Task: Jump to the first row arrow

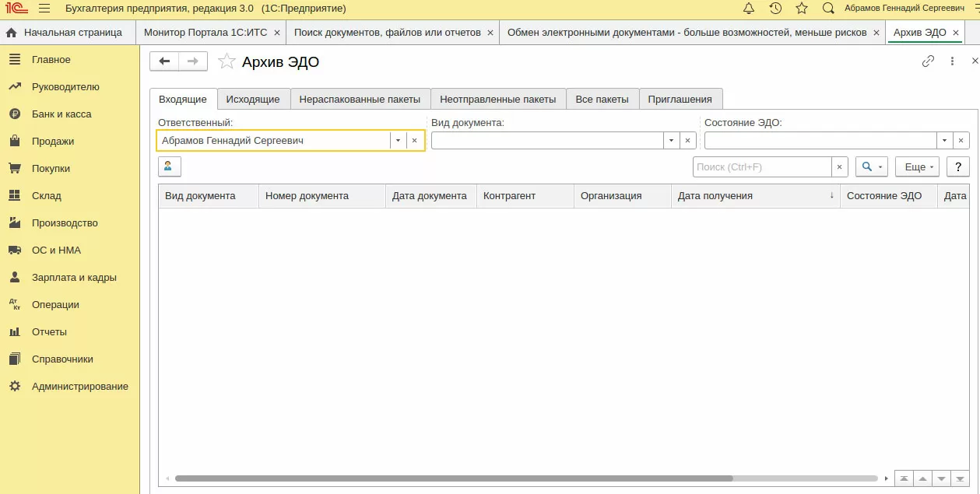Action: click(x=904, y=478)
